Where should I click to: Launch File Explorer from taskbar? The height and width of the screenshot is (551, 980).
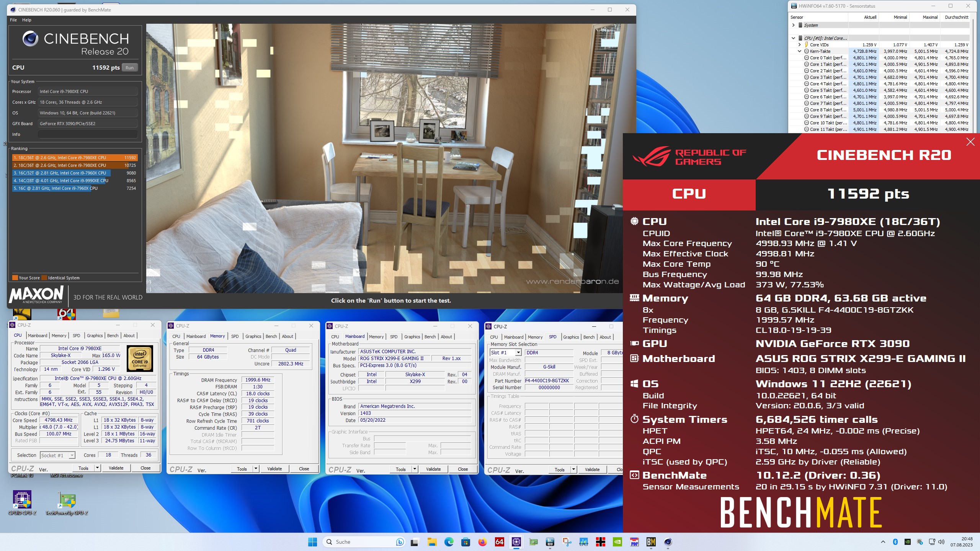click(432, 542)
